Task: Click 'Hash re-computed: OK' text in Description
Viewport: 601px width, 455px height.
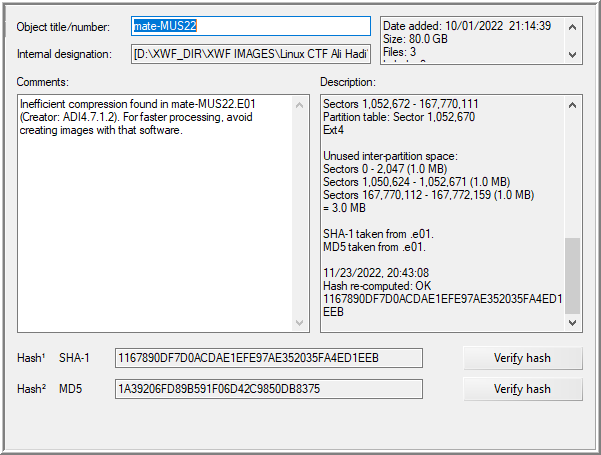Action: [x=379, y=285]
